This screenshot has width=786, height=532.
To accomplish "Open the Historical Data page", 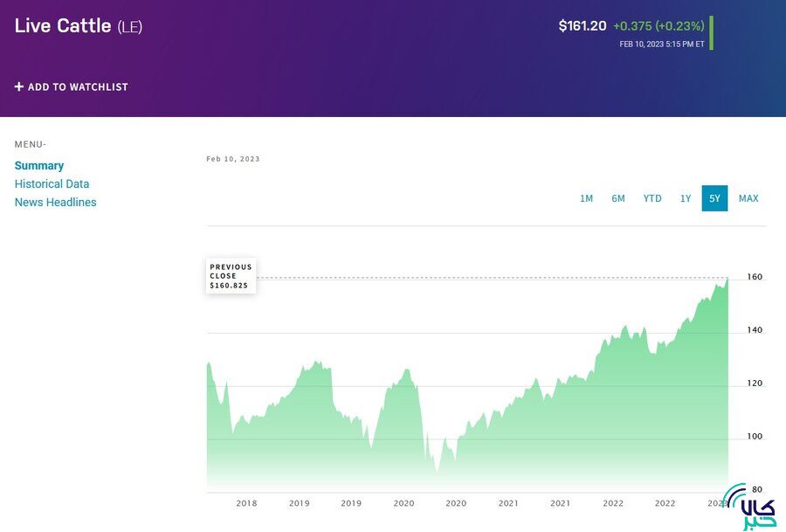I will [52, 184].
